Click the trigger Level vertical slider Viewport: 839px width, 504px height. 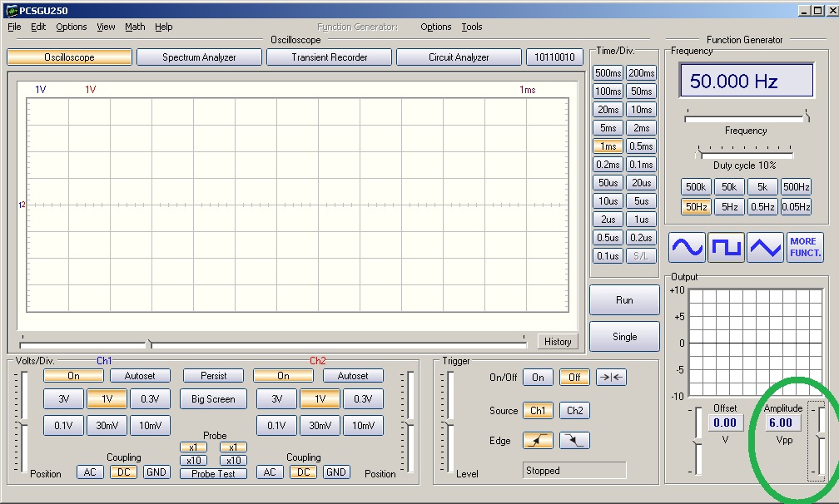tap(450, 422)
